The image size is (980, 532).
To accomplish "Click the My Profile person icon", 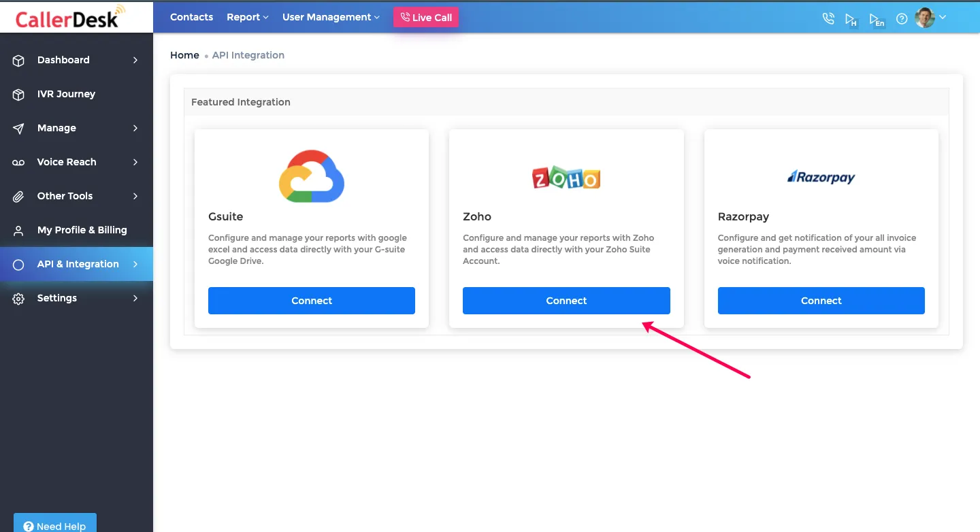I will tap(18, 231).
